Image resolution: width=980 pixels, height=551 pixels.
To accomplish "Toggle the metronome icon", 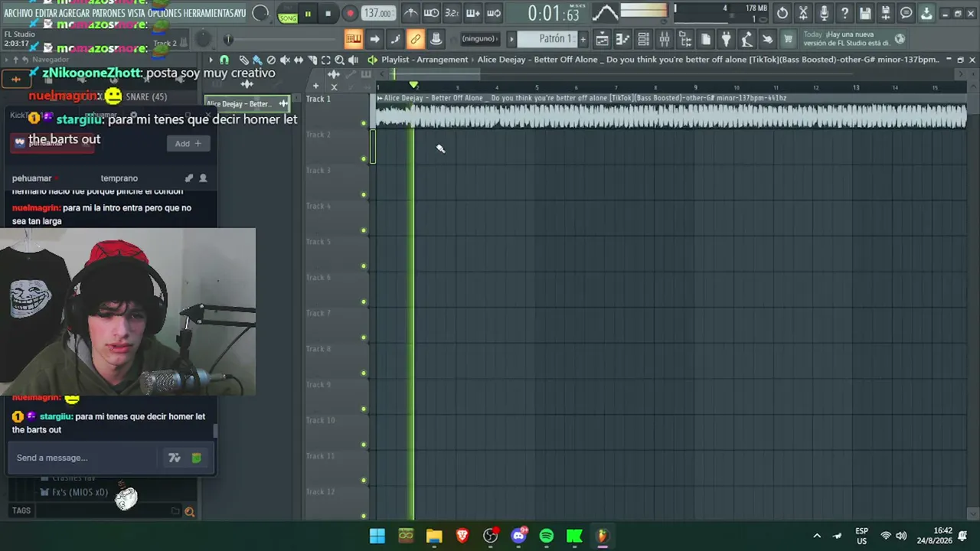I will click(411, 13).
